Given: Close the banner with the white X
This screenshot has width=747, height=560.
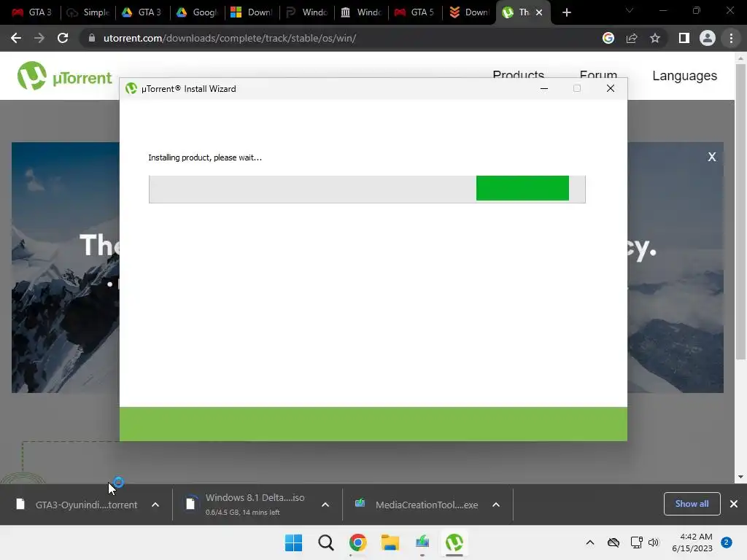Looking at the screenshot, I should (x=712, y=157).
